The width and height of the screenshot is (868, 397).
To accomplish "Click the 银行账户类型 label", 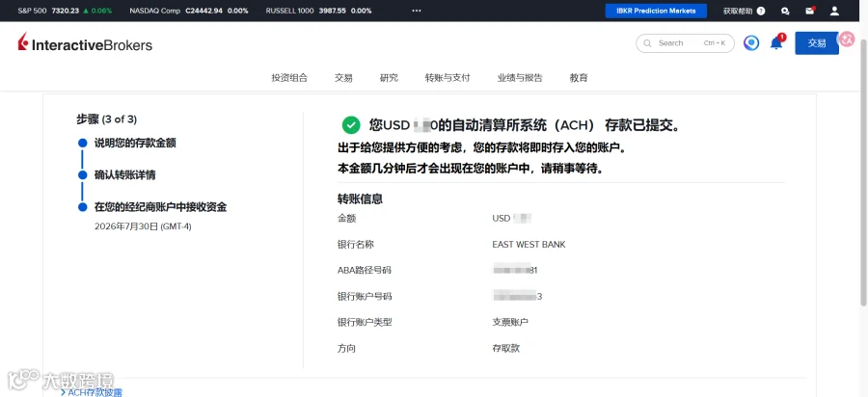I will tap(365, 322).
